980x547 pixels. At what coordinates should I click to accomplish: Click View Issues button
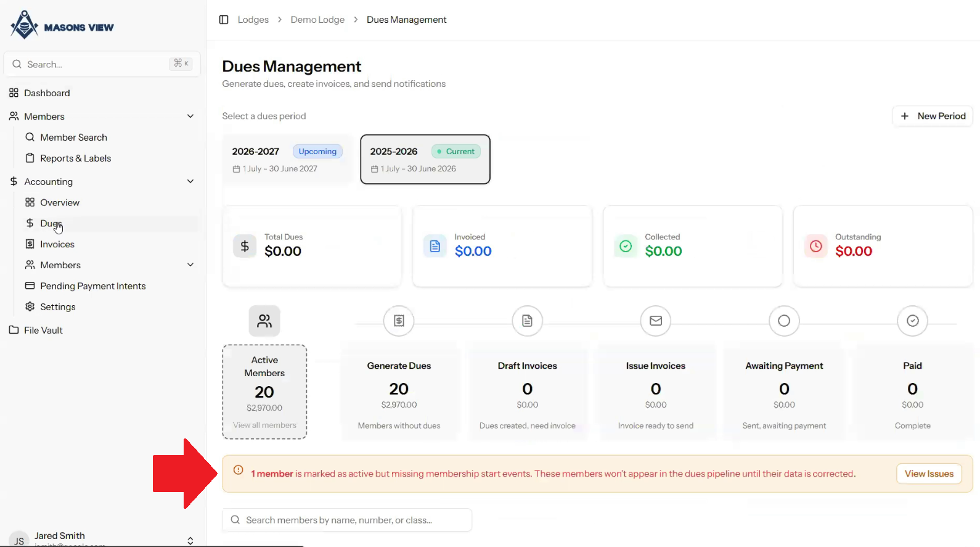[x=929, y=474]
